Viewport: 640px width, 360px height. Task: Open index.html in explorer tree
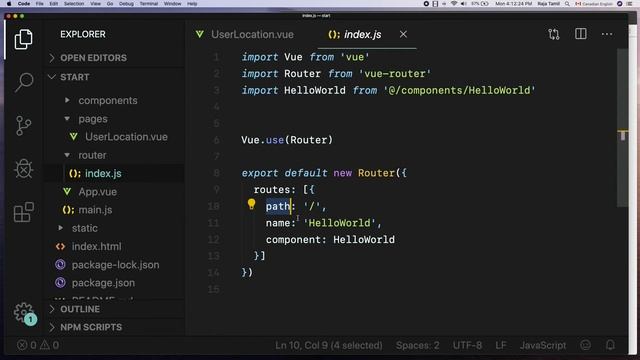[x=96, y=247]
